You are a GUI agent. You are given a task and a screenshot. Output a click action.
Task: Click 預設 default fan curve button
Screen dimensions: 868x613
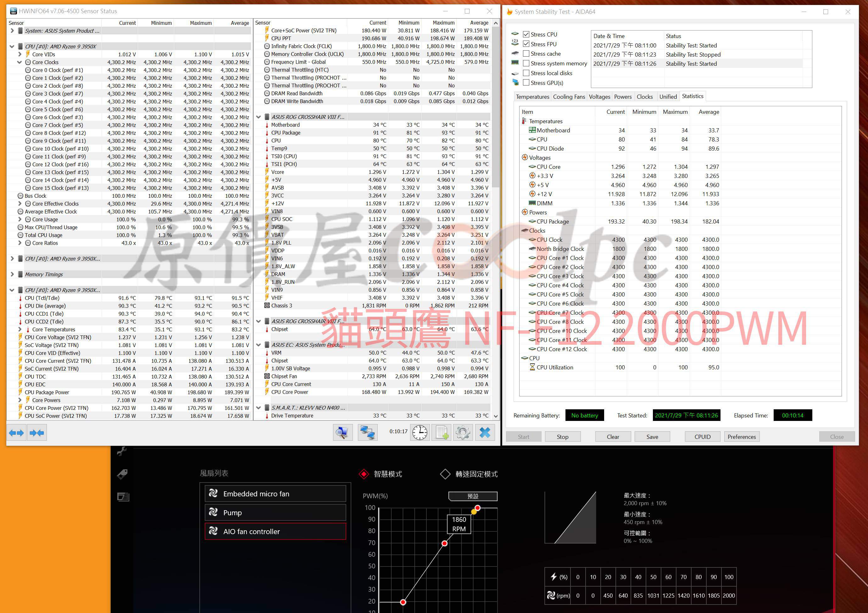click(473, 496)
